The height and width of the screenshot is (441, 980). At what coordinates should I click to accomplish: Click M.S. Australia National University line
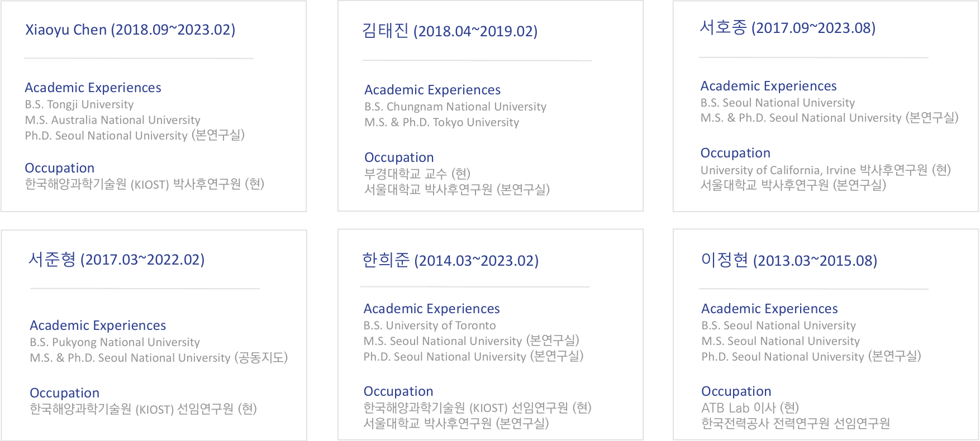(112, 120)
